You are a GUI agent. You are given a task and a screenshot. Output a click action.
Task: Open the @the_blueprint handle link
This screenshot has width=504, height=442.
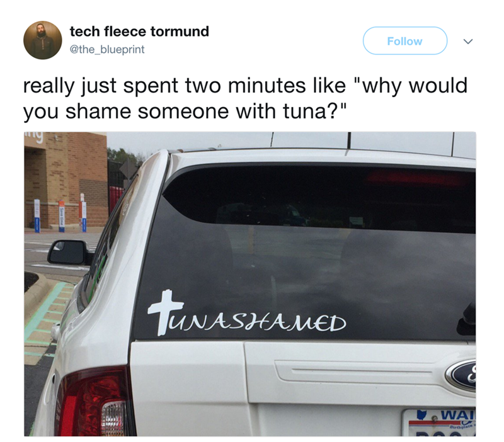[107, 50]
